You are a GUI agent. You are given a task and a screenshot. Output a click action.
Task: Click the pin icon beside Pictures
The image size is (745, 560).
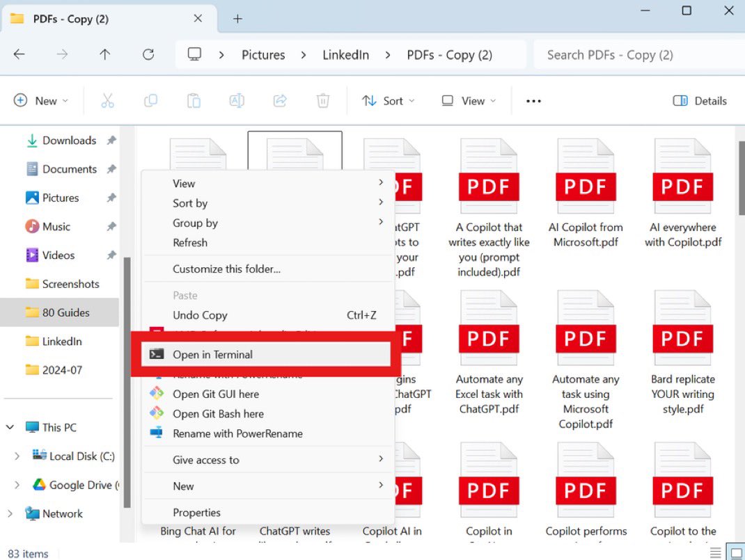coord(111,198)
